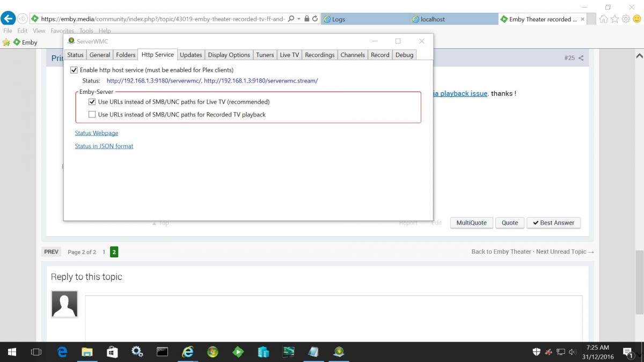This screenshot has height=362, width=644.
Task: Click Back to Emby Theater link
Action: 501,252
